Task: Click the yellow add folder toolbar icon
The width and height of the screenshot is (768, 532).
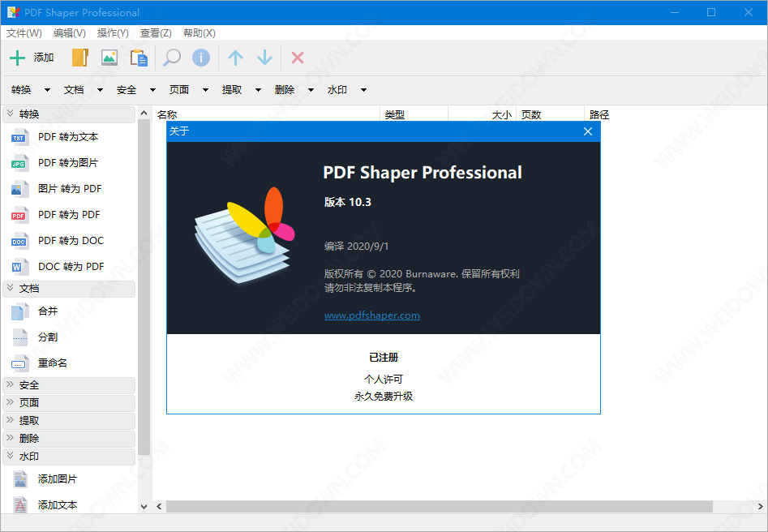Action: (x=79, y=58)
